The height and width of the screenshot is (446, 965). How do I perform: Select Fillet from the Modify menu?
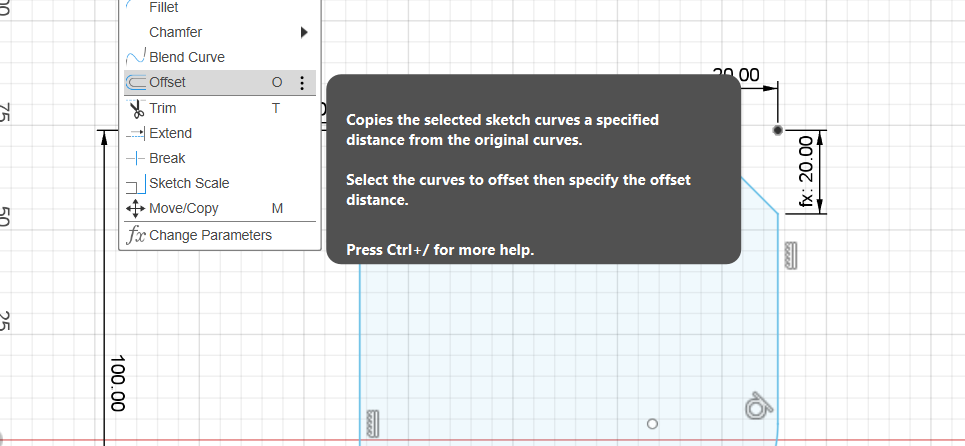(220, 7)
